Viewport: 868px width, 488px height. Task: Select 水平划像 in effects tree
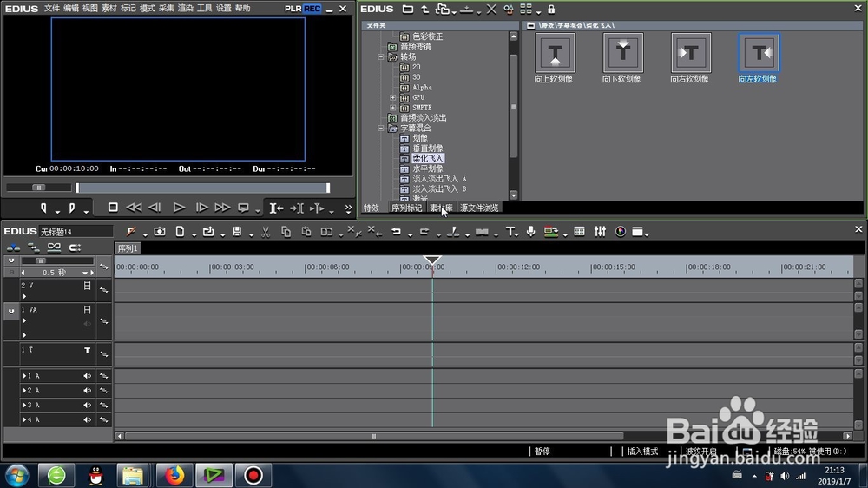[427, 168]
